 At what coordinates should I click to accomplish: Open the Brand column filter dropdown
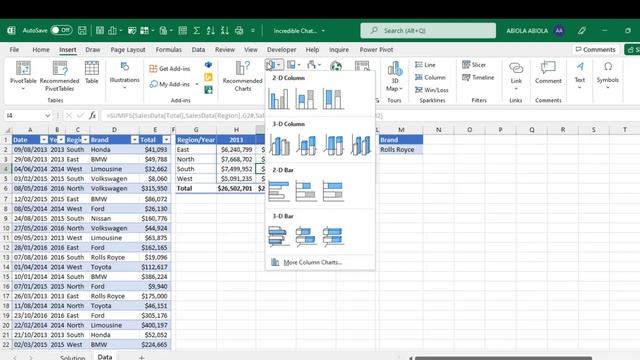(x=134, y=140)
